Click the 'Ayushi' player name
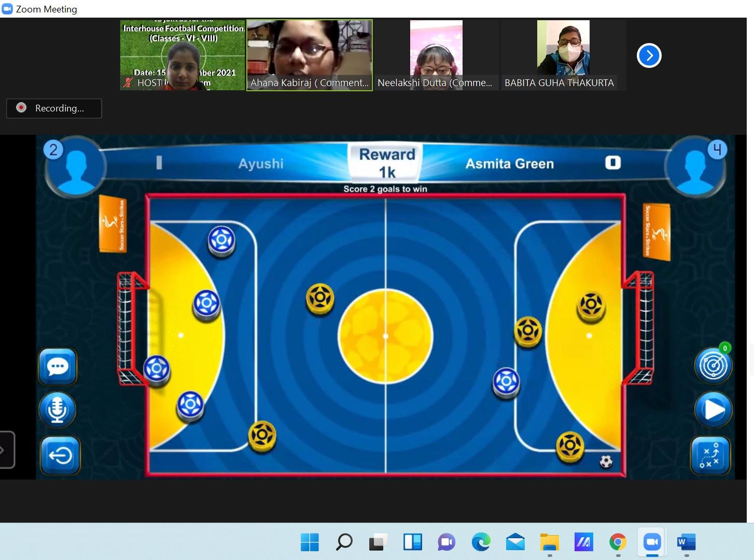Screen dimensions: 754x560 pyautogui.click(x=261, y=164)
